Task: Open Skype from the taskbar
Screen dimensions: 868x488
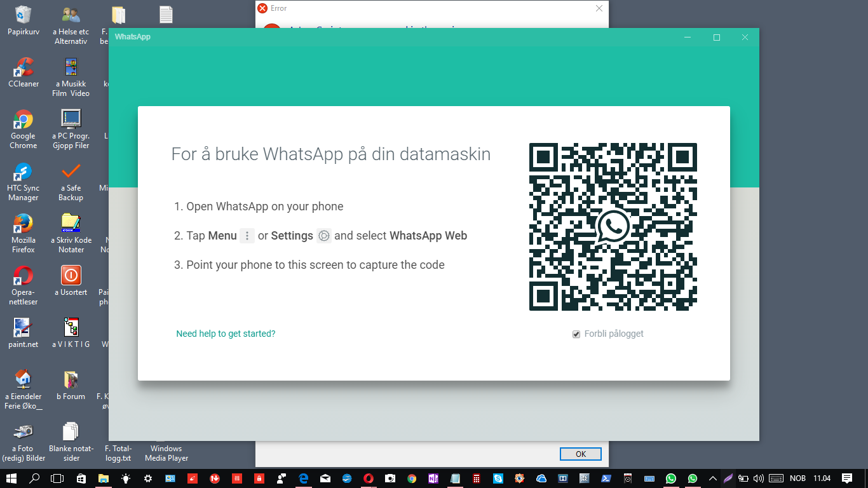Action: point(498,478)
